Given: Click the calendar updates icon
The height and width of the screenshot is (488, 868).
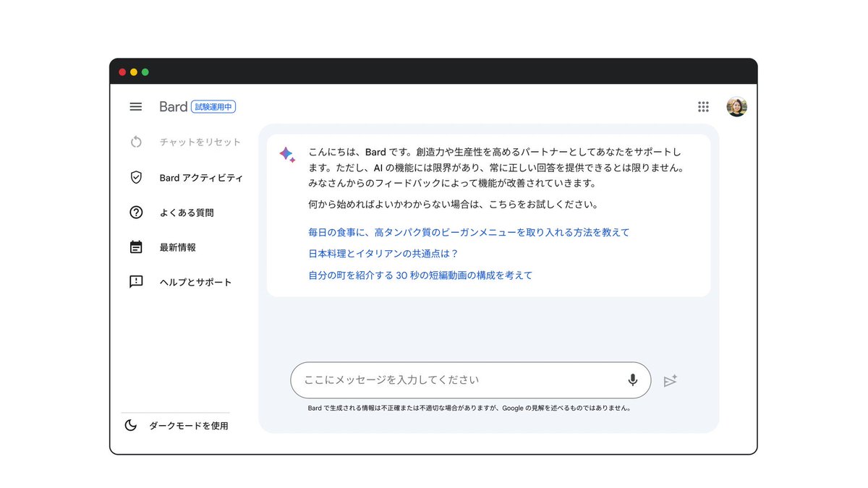Looking at the screenshot, I should tap(136, 247).
